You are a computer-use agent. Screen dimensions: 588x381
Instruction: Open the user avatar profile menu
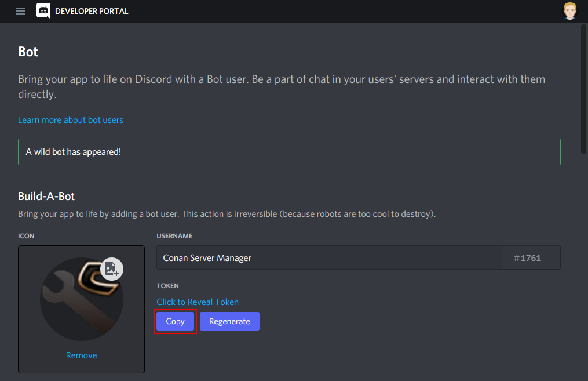pos(569,11)
